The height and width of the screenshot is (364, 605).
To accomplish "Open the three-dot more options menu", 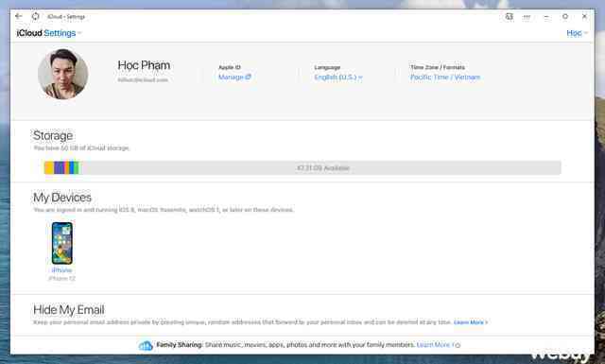I will (527, 17).
